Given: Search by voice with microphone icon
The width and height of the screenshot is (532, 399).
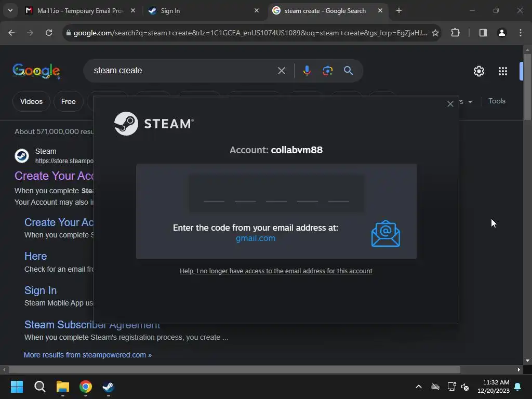Looking at the screenshot, I should click(307, 71).
